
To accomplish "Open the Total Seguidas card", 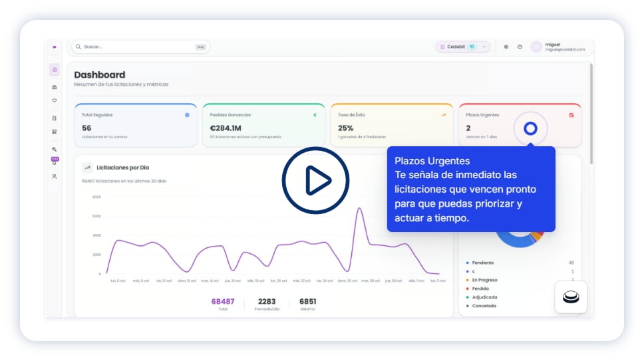I will point(136,126).
